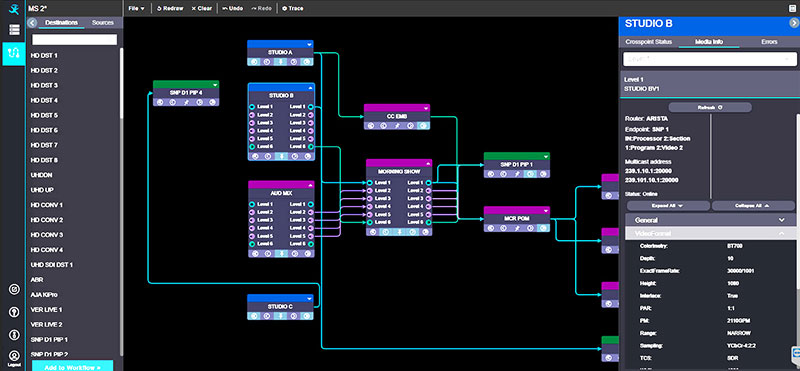Switch to the Sources tab
Image resolution: width=800 pixels, height=371 pixels.
(103, 22)
